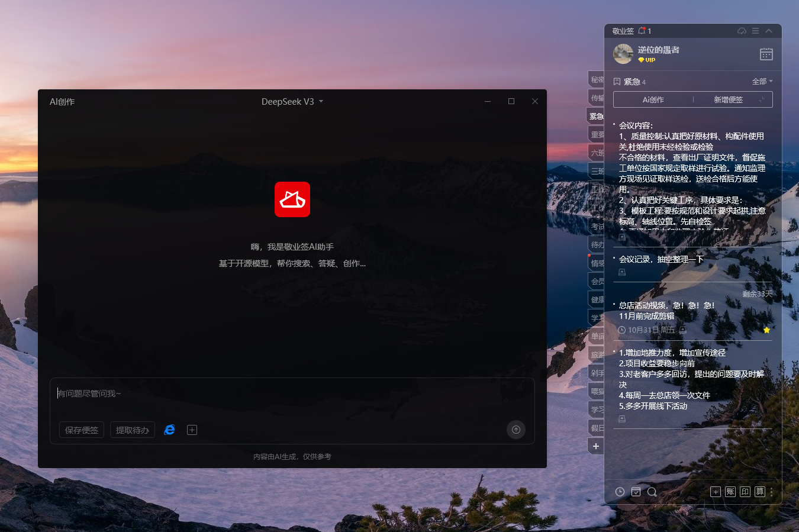Click the 保存便签 button
The image size is (799, 532).
pos(82,430)
